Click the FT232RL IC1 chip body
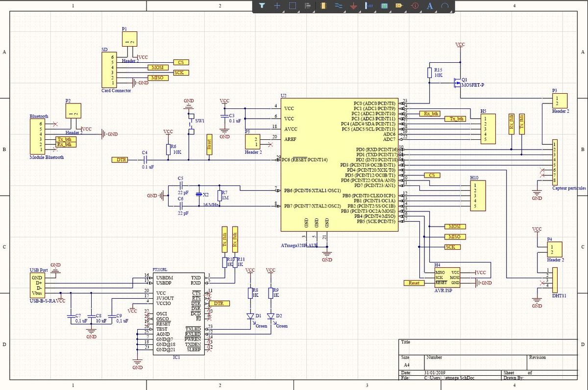 [179, 313]
